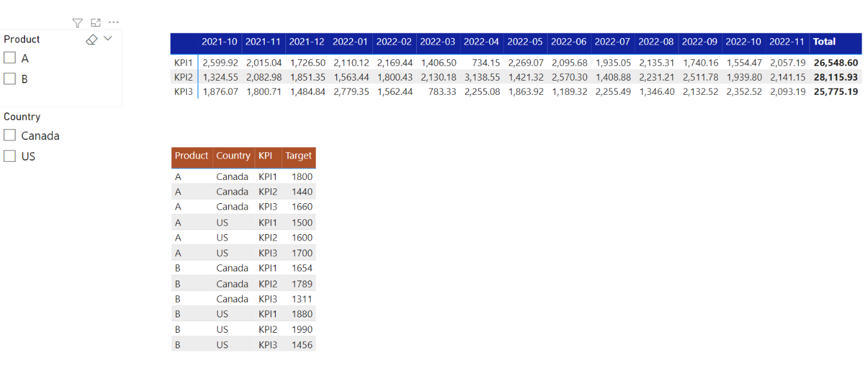The width and height of the screenshot is (868, 376).
Task: Tick the US country checkbox
Action: click(x=10, y=156)
